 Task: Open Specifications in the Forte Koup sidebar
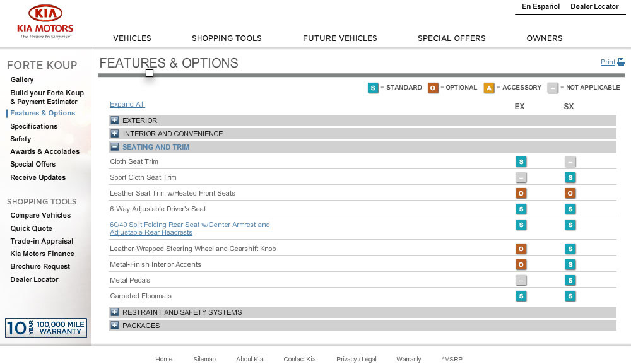tap(34, 126)
